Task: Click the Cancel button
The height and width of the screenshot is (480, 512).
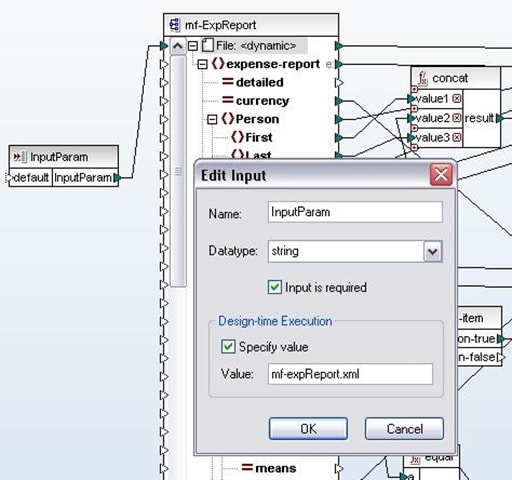Action: pos(404,429)
